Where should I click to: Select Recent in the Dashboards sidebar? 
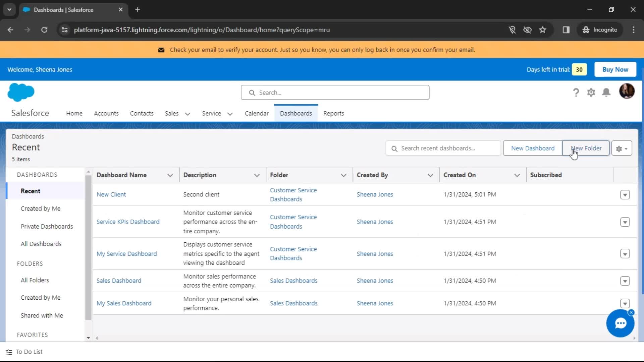46,191
